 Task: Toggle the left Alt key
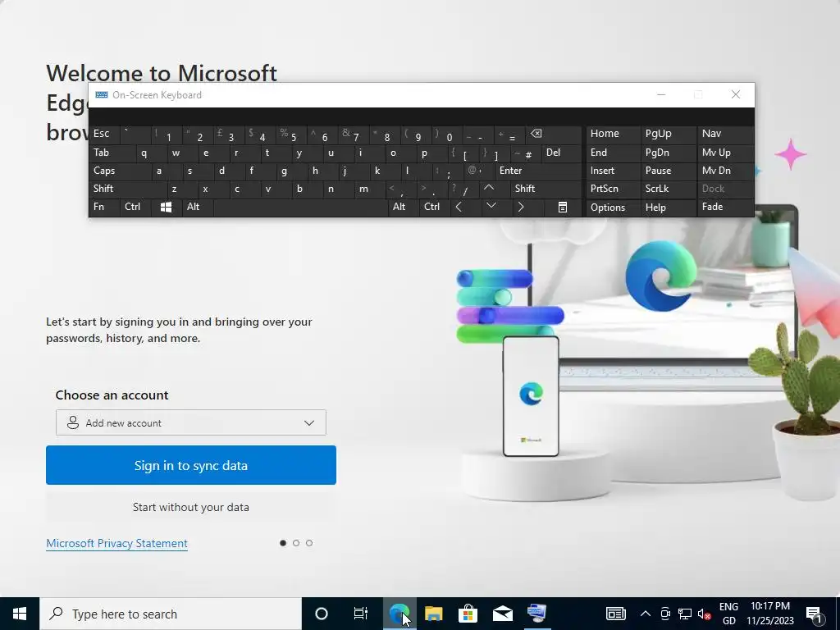click(197, 208)
